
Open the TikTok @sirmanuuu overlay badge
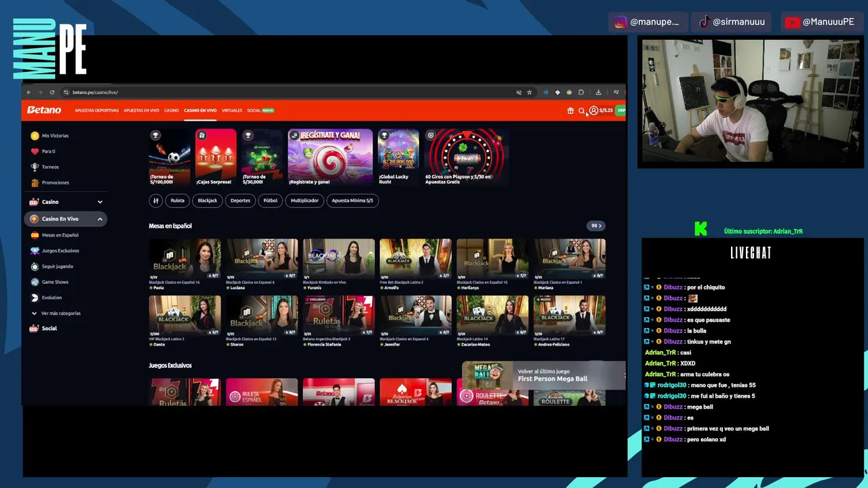732,22
